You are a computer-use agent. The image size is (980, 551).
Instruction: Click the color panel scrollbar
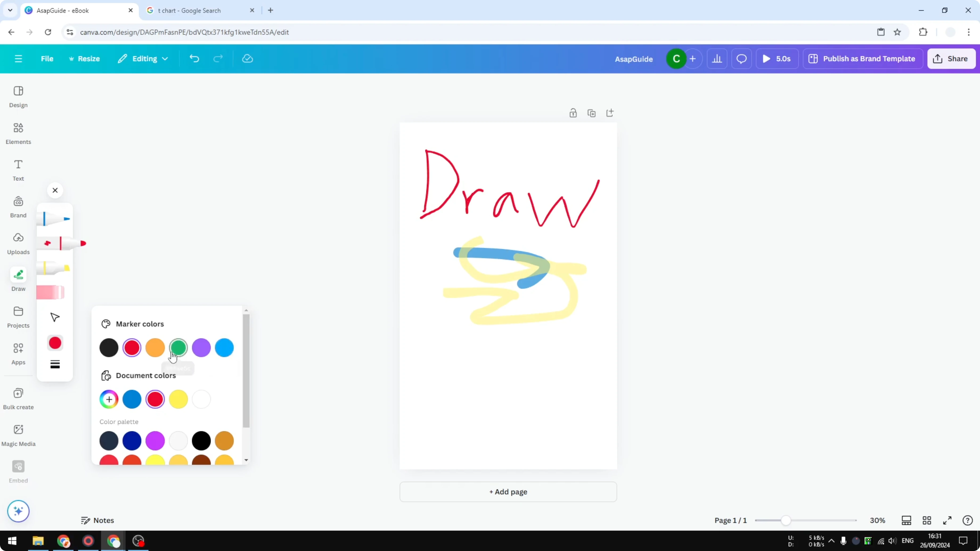246,371
